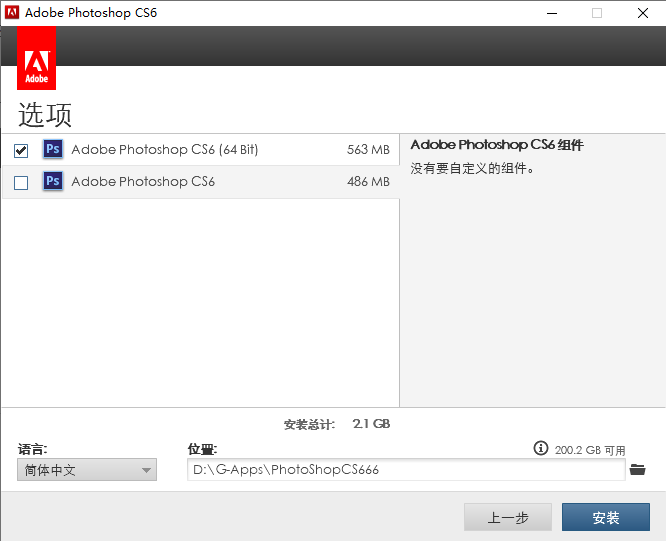The image size is (666, 541).
Task: Uncheck Adobe Photoshop CS6 (64 Bit) checkbox
Action: [x=21, y=150]
